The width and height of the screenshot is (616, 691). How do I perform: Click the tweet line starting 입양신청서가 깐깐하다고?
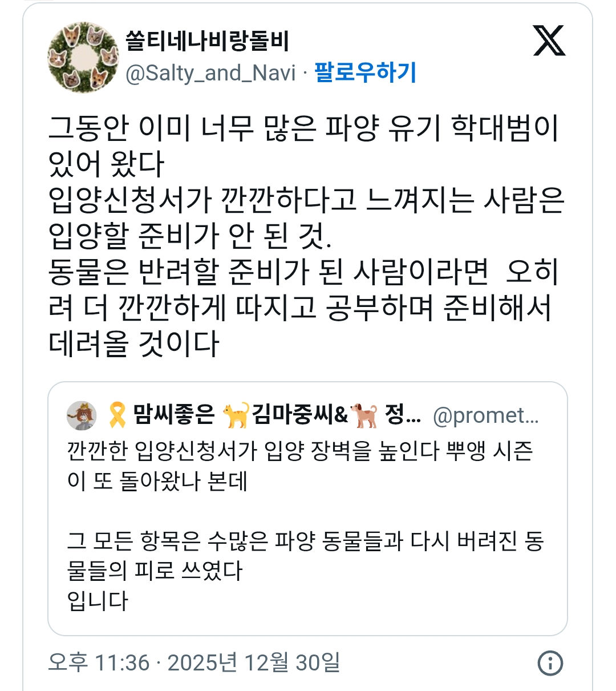[306, 200]
